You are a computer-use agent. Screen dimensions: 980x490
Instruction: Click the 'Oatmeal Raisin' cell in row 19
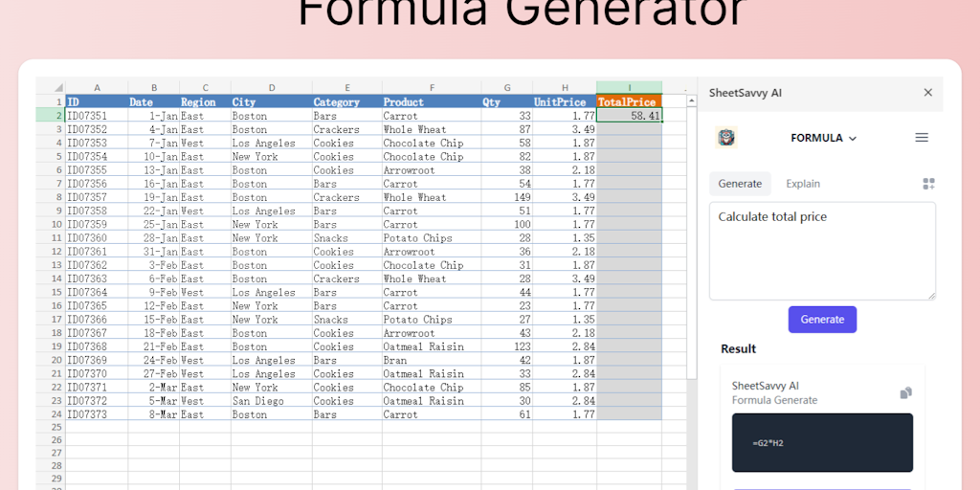[x=432, y=346]
